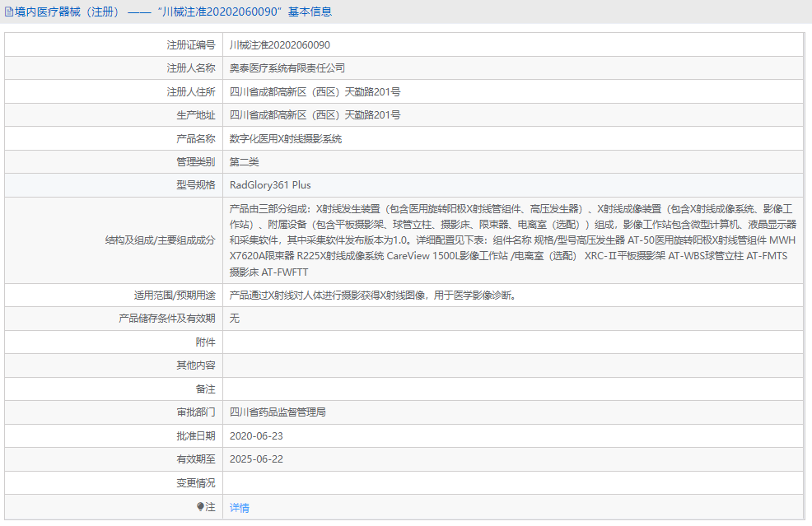Click the 管理类别 value 第二类
The image size is (812, 526).
(245, 161)
